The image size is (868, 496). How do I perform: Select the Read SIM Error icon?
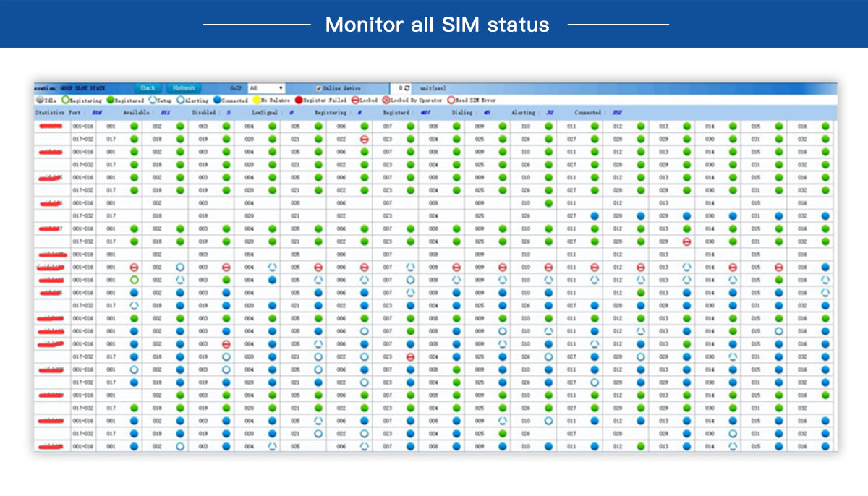(x=451, y=101)
